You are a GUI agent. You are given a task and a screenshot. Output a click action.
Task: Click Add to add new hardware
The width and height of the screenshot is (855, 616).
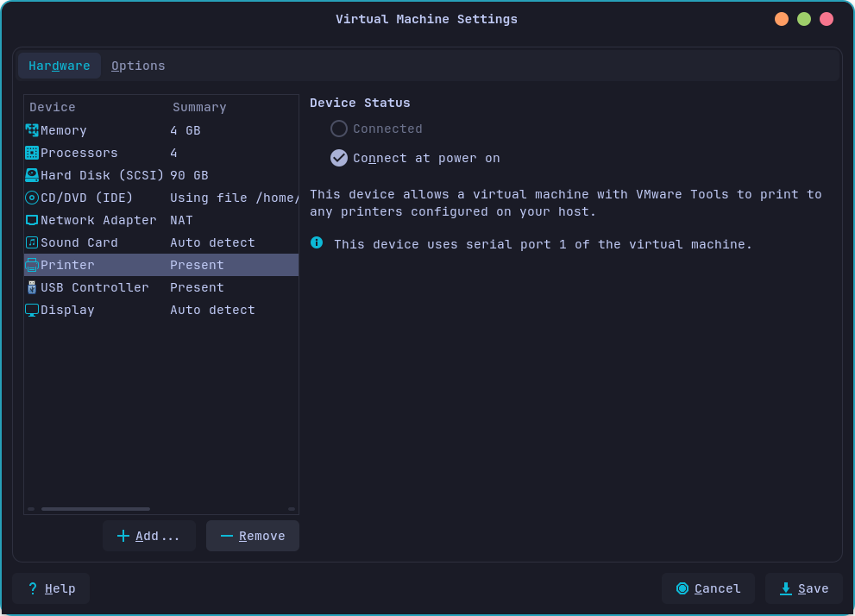point(148,536)
